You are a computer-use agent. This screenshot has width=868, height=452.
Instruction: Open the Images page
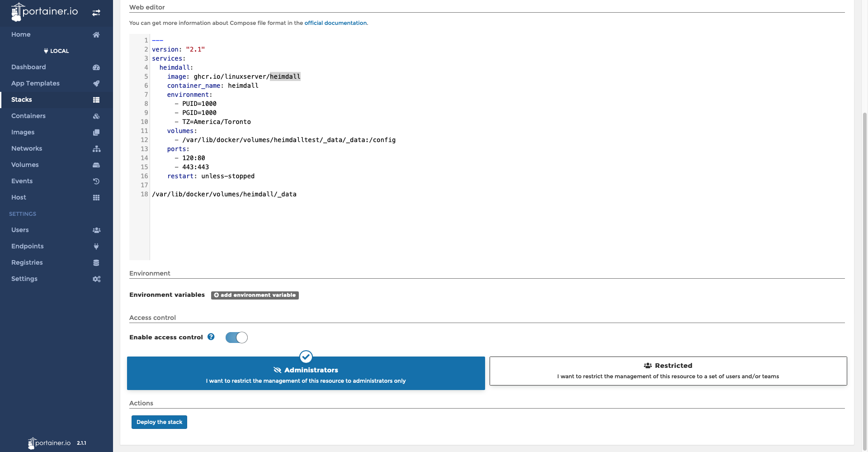pyautogui.click(x=57, y=132)
